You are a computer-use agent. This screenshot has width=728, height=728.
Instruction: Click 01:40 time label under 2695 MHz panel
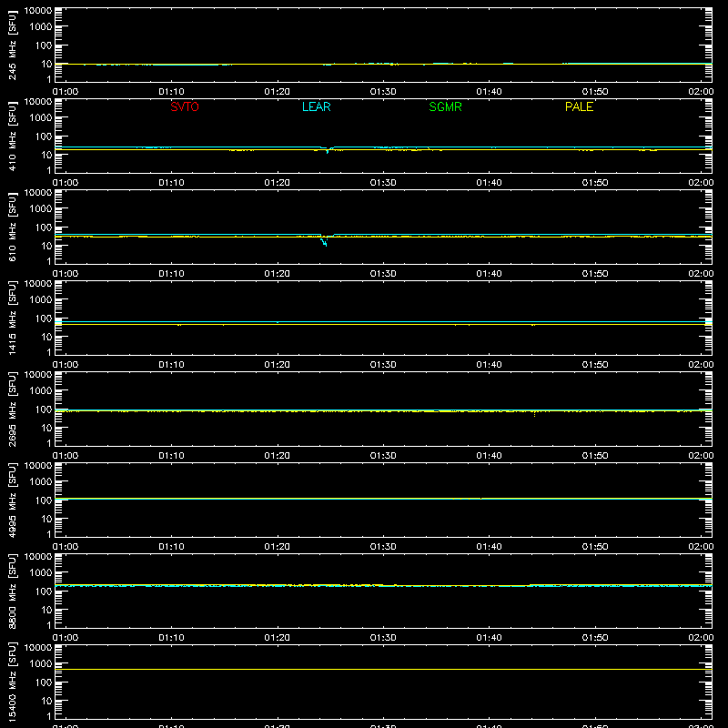pyautogui.click(x=489, y=456)
